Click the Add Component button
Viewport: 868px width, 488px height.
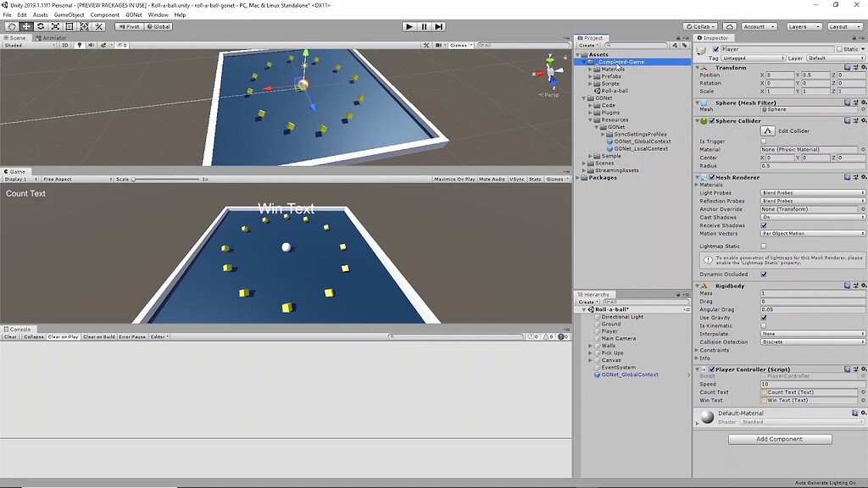(x=779, y=439)
